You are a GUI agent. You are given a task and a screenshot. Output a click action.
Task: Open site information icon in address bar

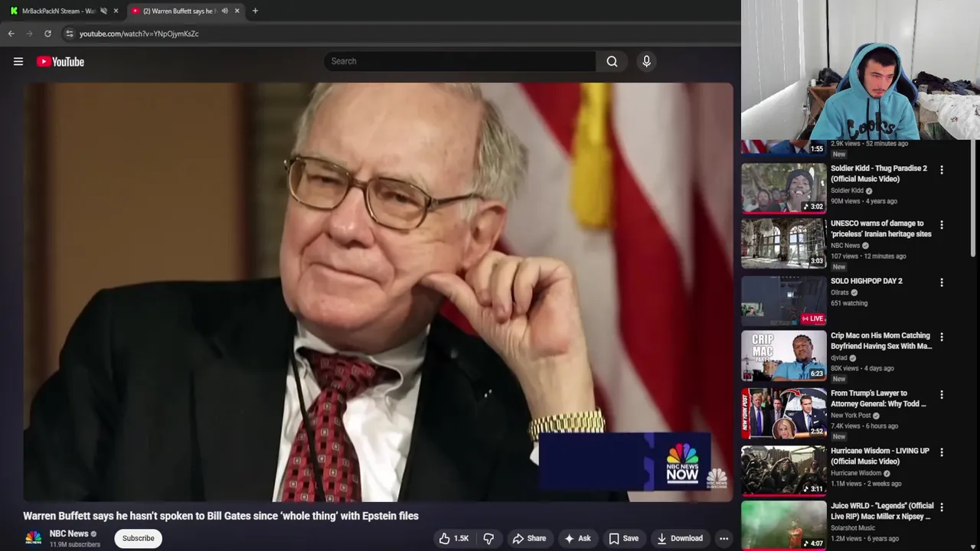click(x=69, y=34)
